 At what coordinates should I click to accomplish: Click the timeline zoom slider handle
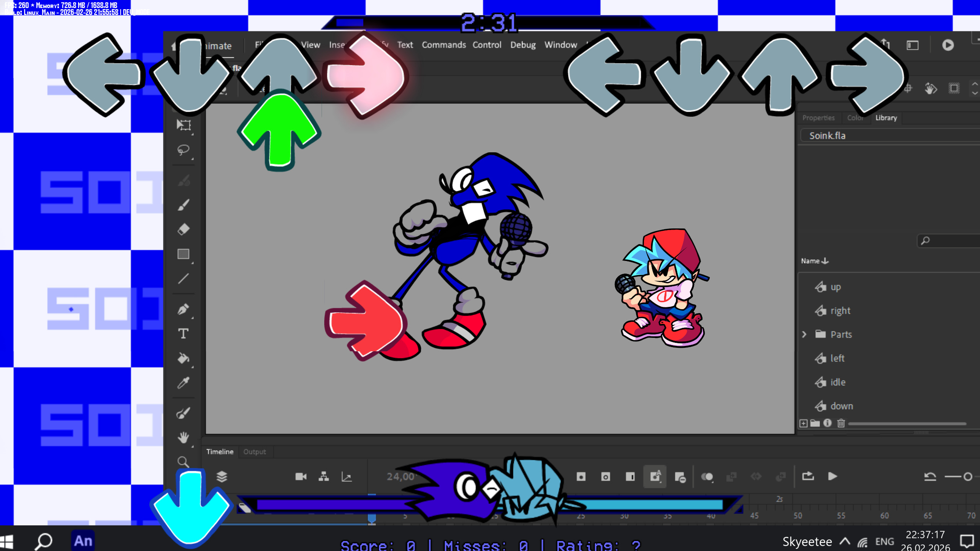tap(968, 477)
